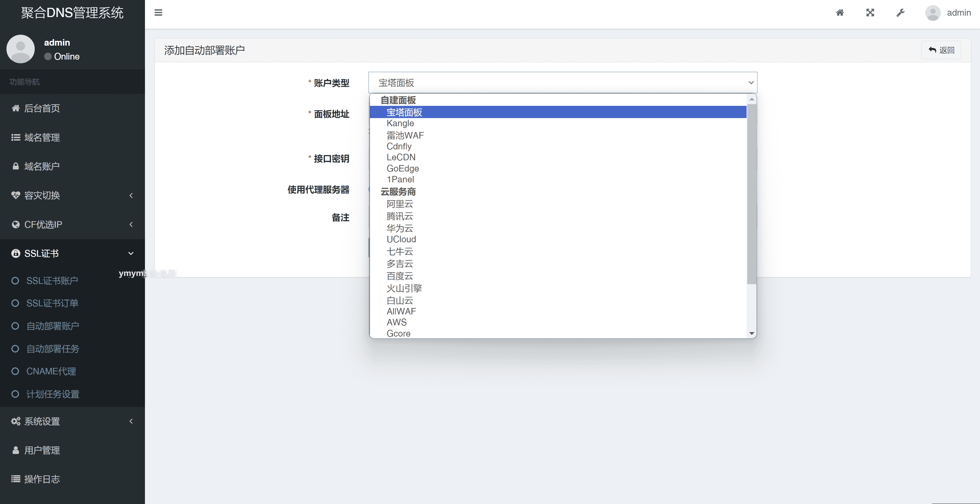Image resolution: width=980 pixels, height=504 pixels.
Task: Select 雷池WAF option
Action: click(558, 135)
